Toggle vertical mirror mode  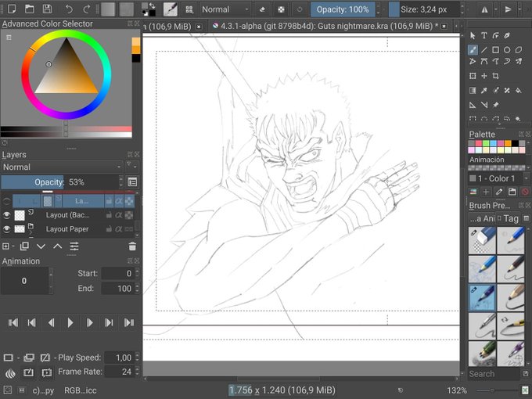point(508,9)
